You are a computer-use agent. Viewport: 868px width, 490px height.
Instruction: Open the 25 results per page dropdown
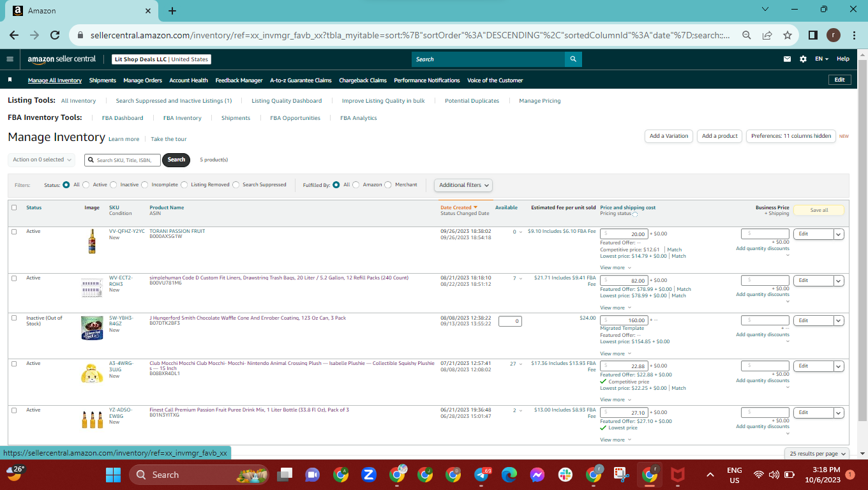(818, 454)
